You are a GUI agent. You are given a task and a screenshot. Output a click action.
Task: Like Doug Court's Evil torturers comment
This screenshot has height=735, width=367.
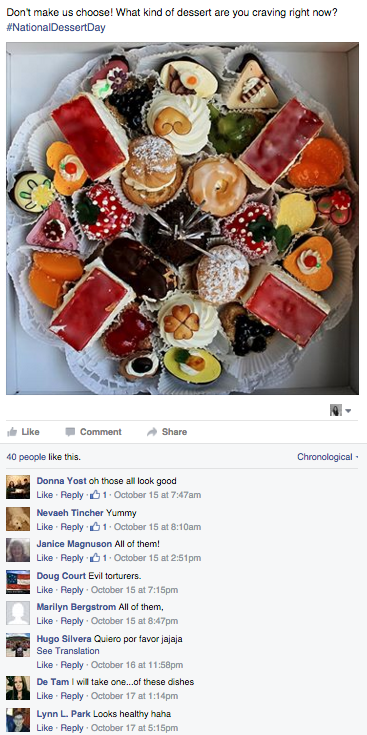click(45, 590)
